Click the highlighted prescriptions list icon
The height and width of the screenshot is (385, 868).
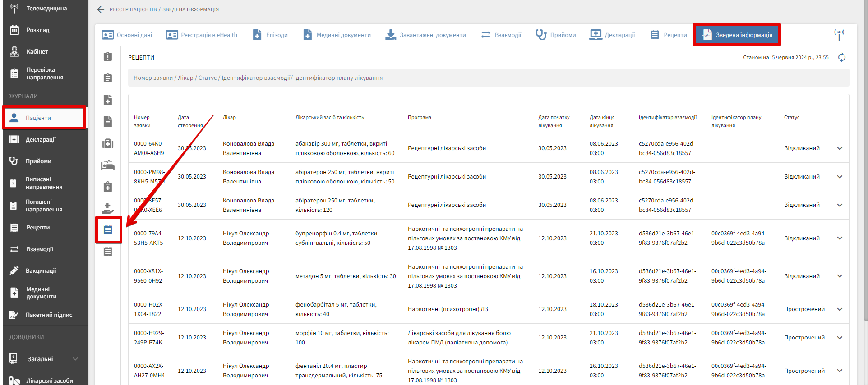click(108, 230)
